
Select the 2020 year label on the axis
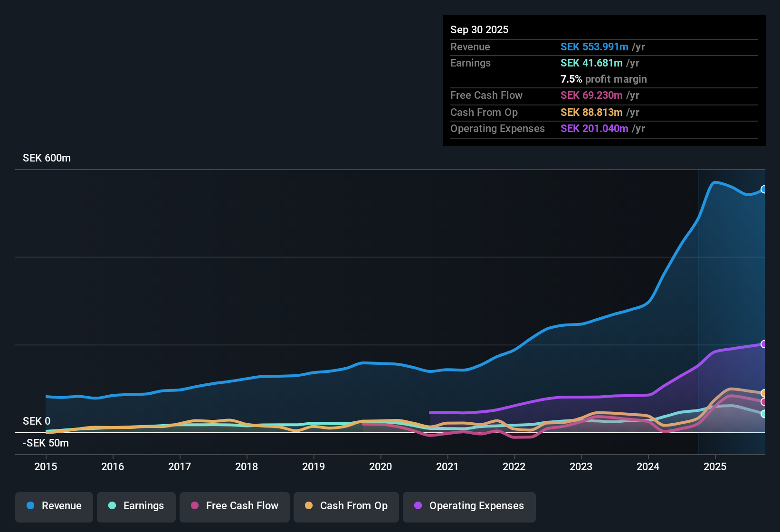coord(380,467)
